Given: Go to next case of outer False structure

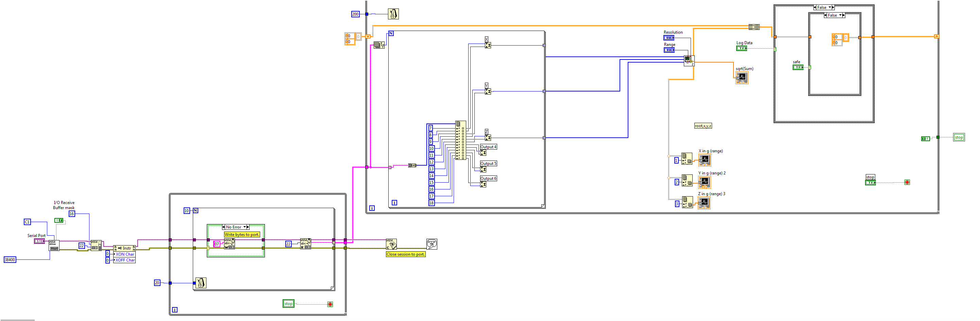Looking at the screenshot, I should [x=833, y=7].
